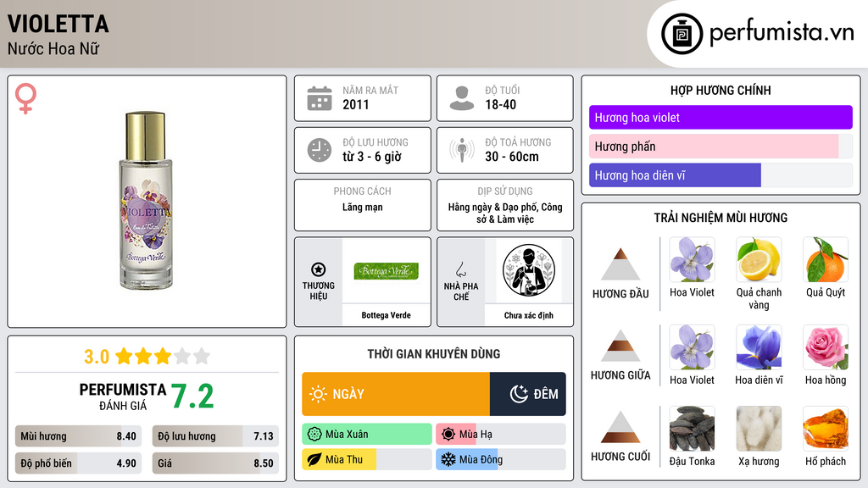Click the perfumista.vn site name text
Image resolution: width=868 pixels, height=488 pixels.
point(782,32)
